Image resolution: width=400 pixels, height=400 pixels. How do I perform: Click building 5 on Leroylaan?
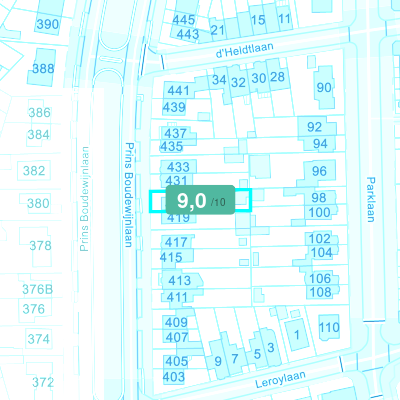[x=257, y=354]
